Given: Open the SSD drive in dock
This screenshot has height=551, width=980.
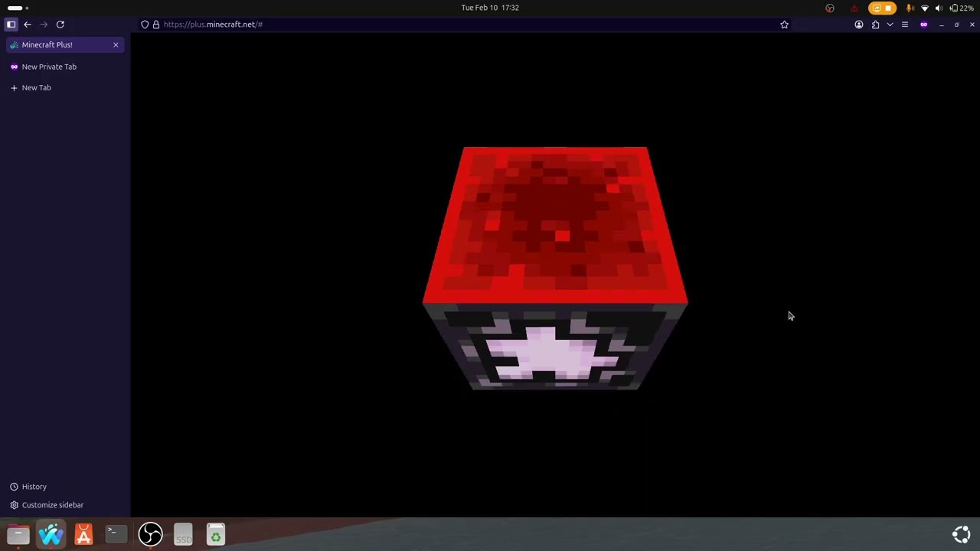Looking at the screenshot, I should click(x=183, y=534).
